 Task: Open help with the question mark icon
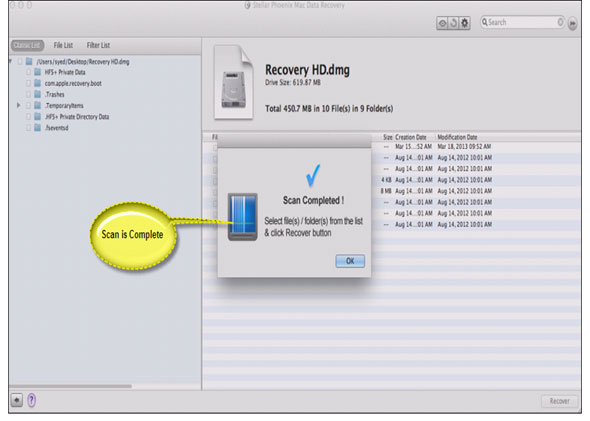click(32, 400)
